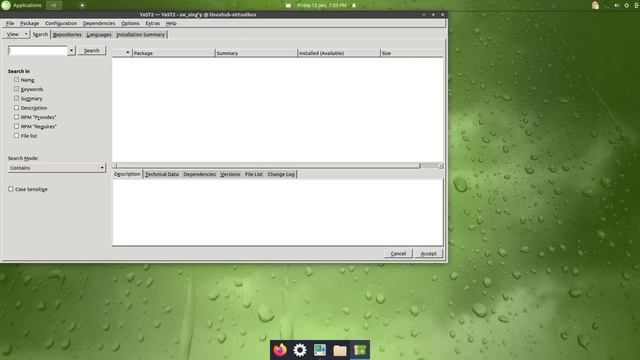Viewport: 640px width, 360px height.
Task: Click the plus icon in top panel
Action: (82, 5)
